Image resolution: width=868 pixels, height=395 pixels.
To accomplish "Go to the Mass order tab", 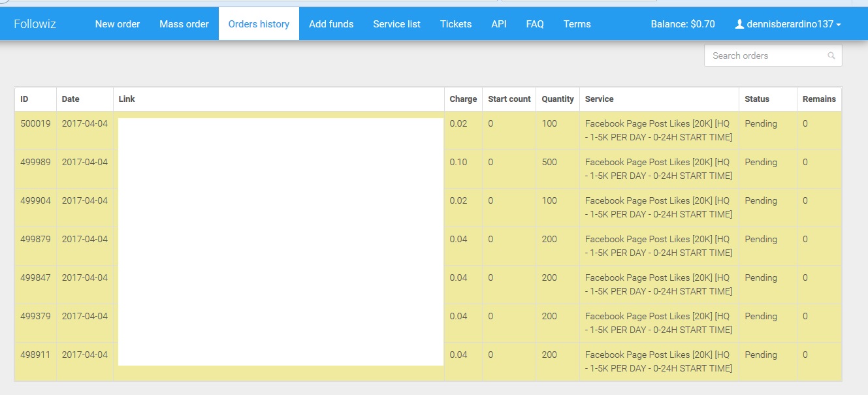I will tap(184, 24).
